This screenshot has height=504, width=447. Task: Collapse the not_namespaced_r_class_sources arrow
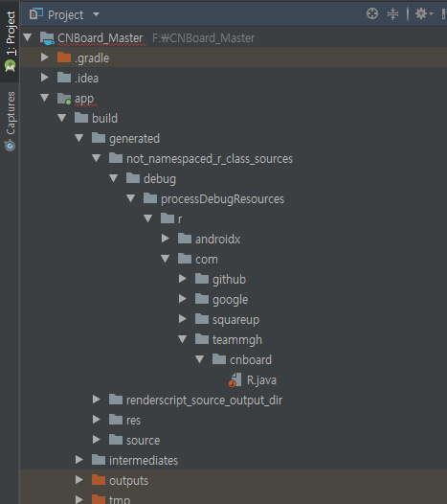[x=97, y=158]
